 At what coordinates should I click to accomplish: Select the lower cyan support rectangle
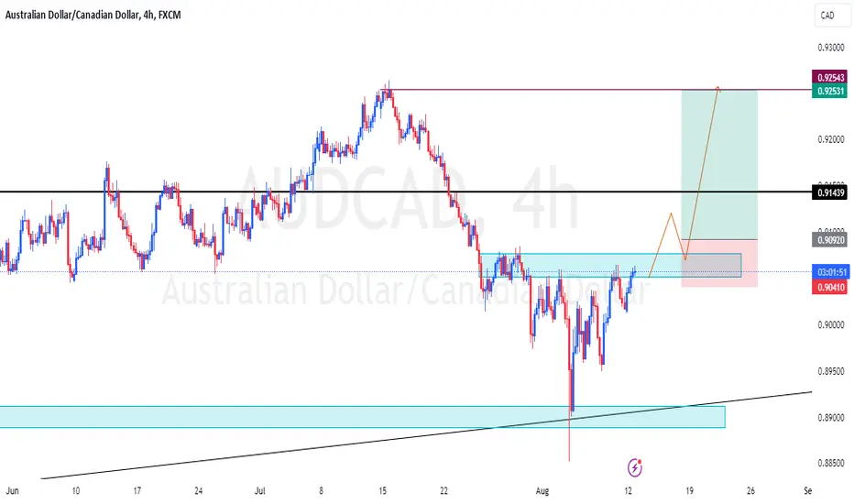pos(362,416)
